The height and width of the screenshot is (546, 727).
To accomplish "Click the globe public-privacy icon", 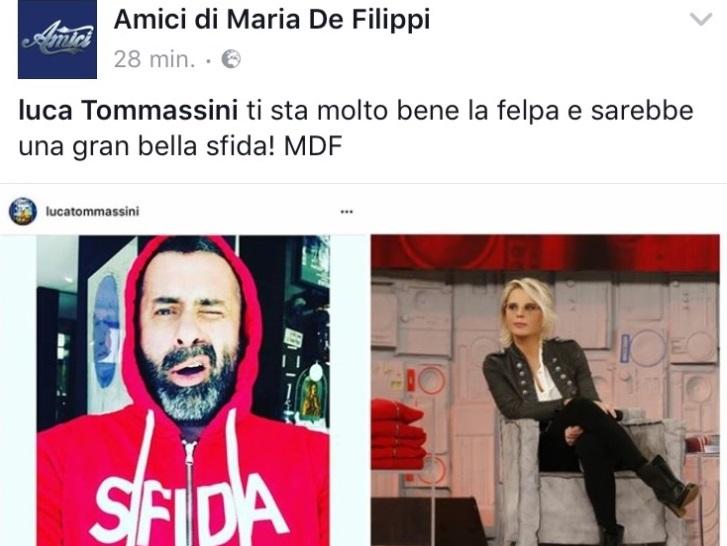I will (x=231, y=59).
